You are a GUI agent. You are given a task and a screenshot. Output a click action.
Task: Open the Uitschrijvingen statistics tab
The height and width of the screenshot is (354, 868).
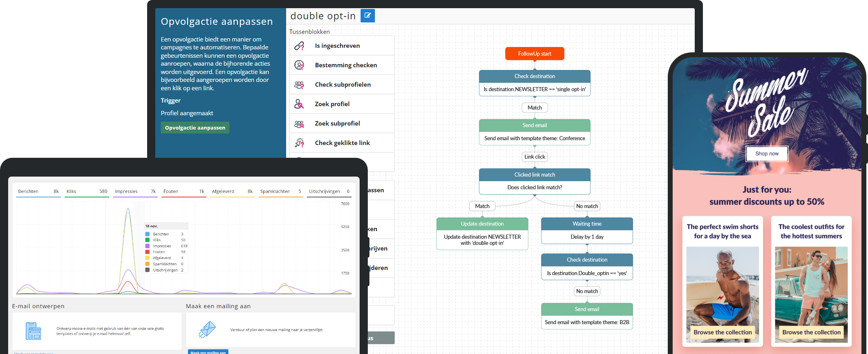coord(329,191)
